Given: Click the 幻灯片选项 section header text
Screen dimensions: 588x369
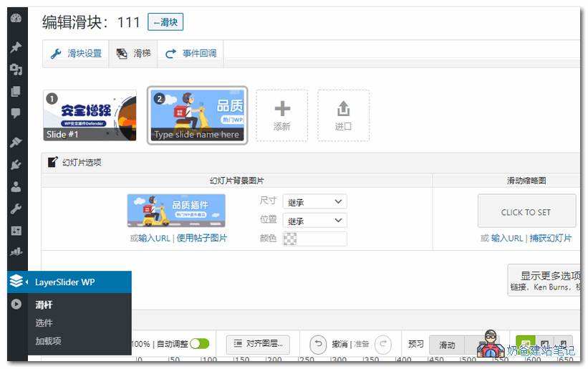Looking at the screenshot, I should (x=82, y=163).
